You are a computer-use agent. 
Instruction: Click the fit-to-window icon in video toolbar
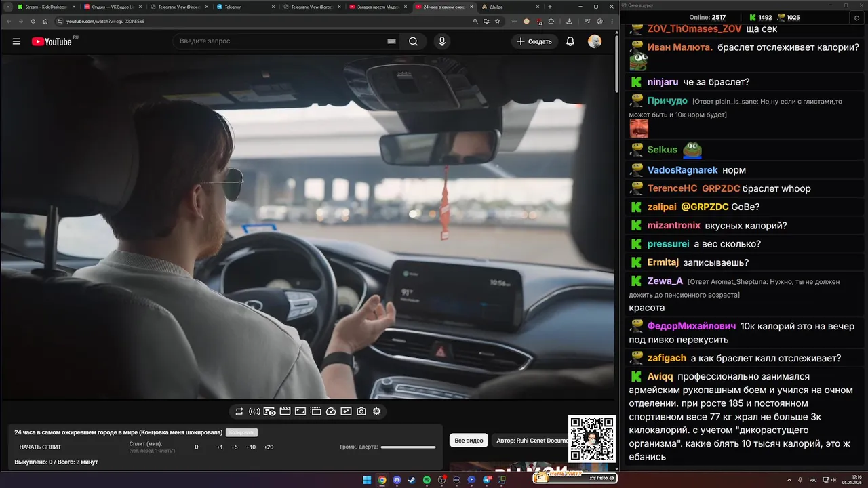coord(300,411)
